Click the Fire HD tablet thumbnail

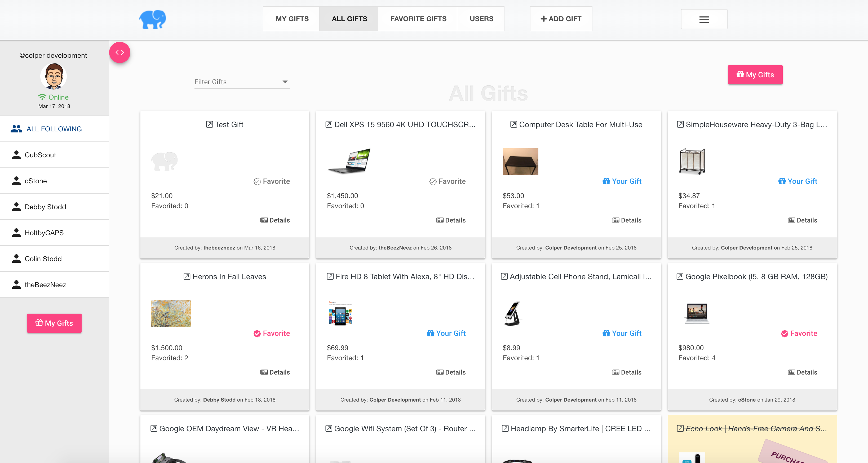coord(340,313)
